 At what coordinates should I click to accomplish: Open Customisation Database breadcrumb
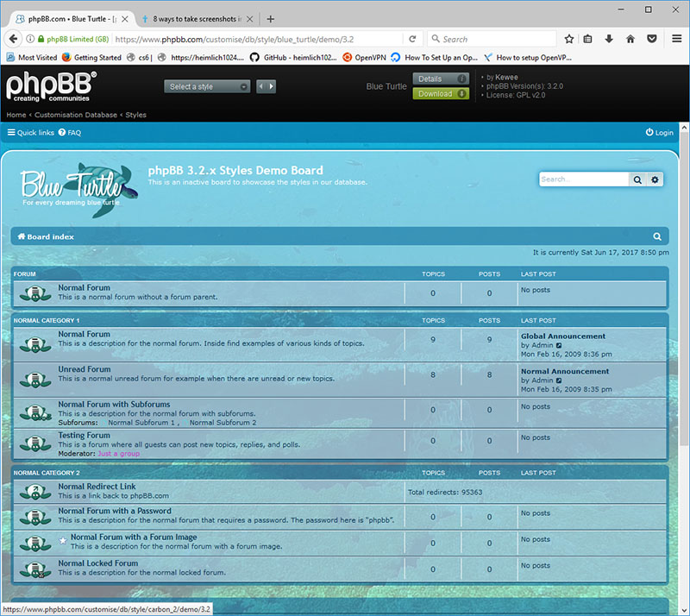pyautogui.click(x=76, y=115)
